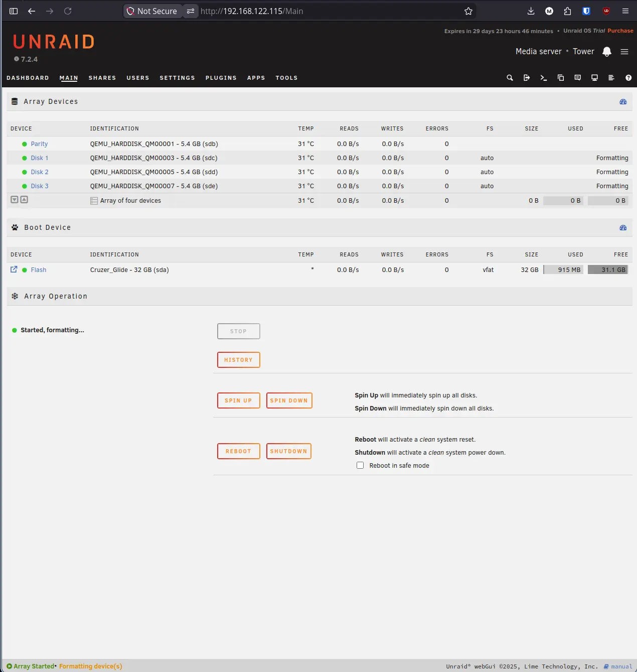This screenshot has width=637, height=672.
Task: Click the SPIN DOWN button
Action: tap(289, 400)
